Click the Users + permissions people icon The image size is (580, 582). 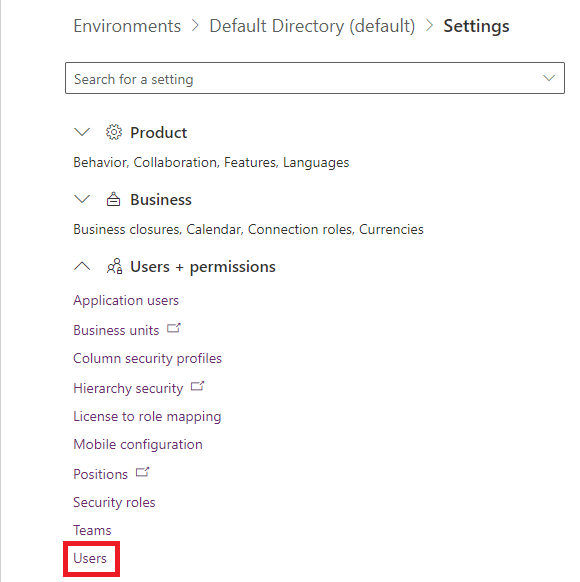click(x=114, y=266)
